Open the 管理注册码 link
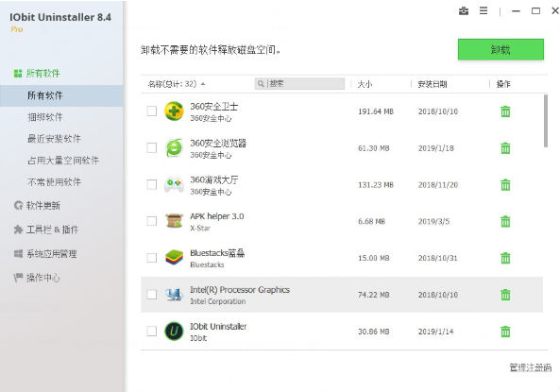 pyautogui.click(x=530, y=367)
